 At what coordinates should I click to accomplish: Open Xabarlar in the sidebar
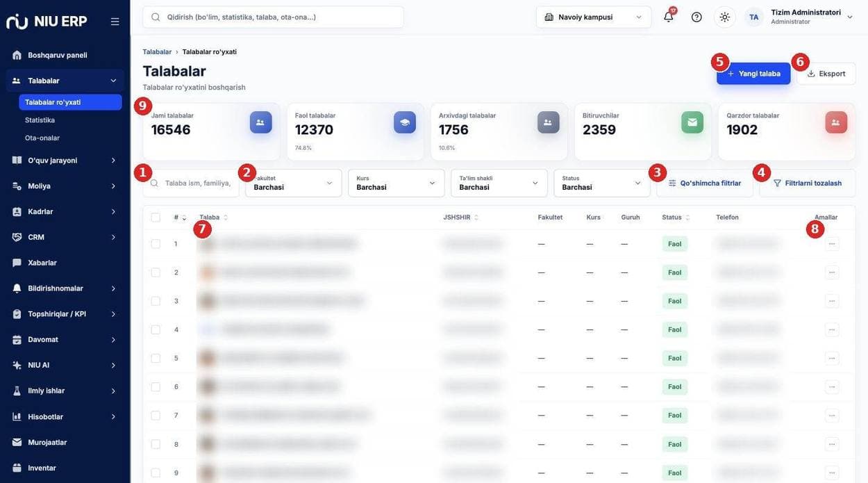[65, 263]
